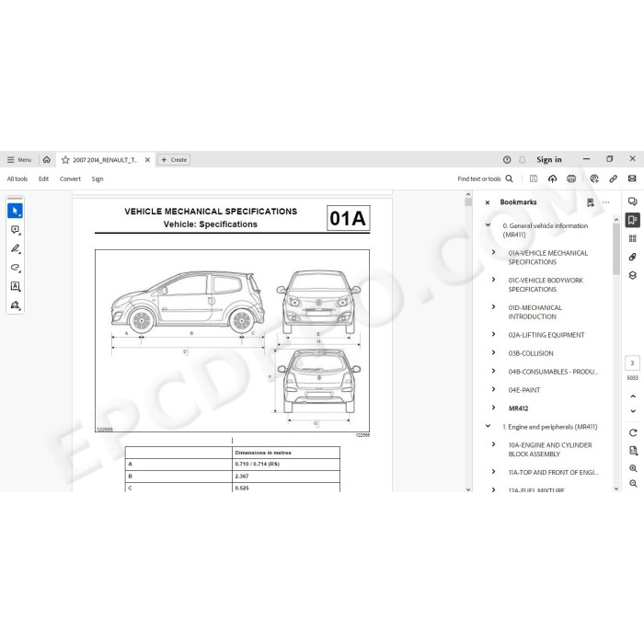Viewport: 644px width, 644px height.
Task: Expand the MR412 bookmark
Action: click(x=494, y=408)
